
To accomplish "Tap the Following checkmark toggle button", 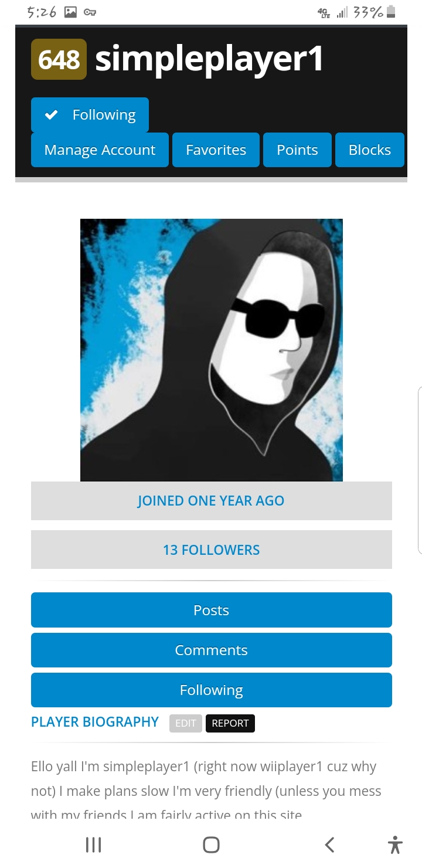I will point(90,115).
